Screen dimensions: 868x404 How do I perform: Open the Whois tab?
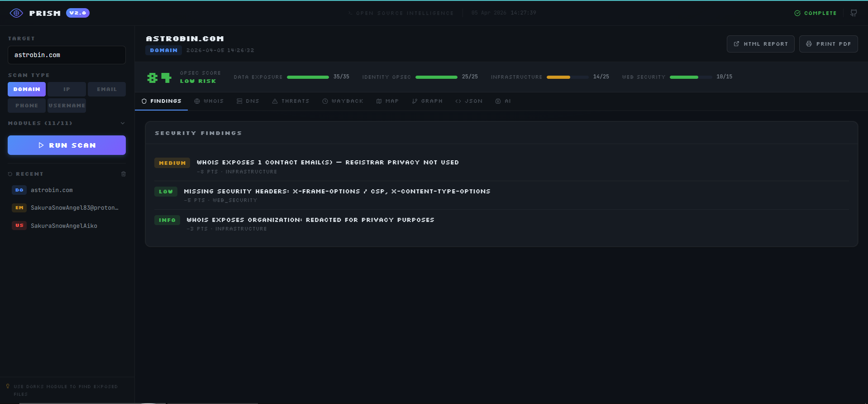tap(209, 101)
